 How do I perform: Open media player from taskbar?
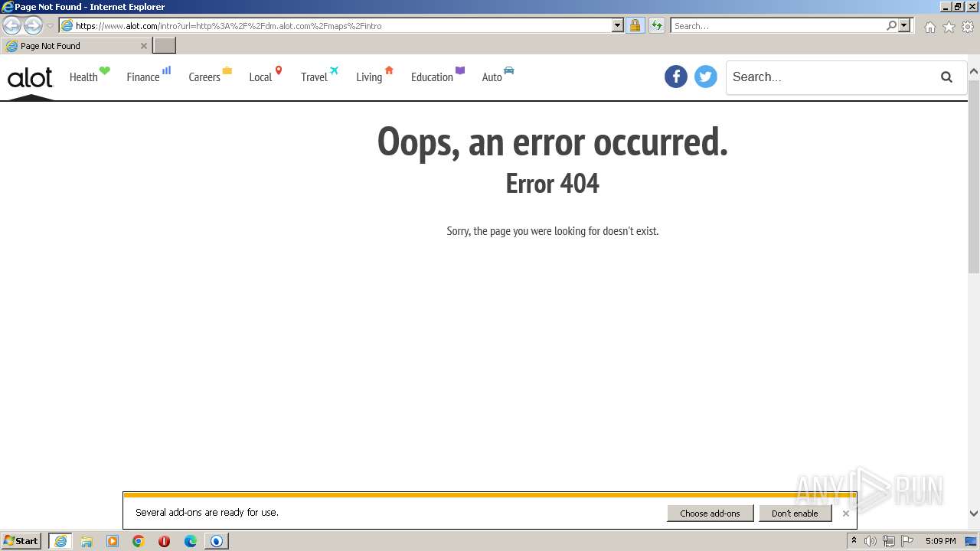(113, 541)
